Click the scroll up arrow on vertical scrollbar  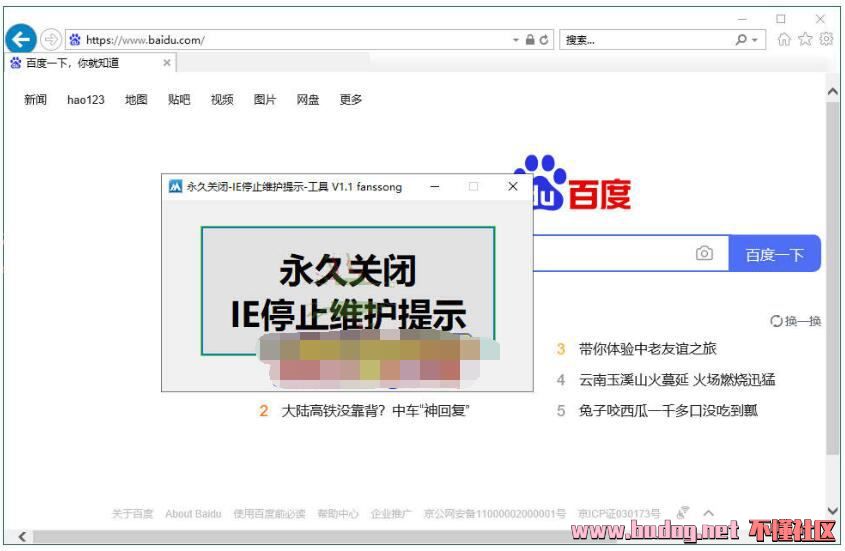click(833, 92)
